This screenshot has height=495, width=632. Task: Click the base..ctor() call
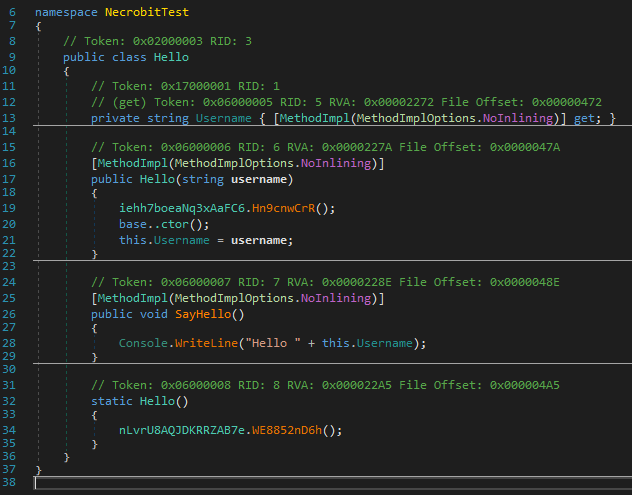coord(149,225)
